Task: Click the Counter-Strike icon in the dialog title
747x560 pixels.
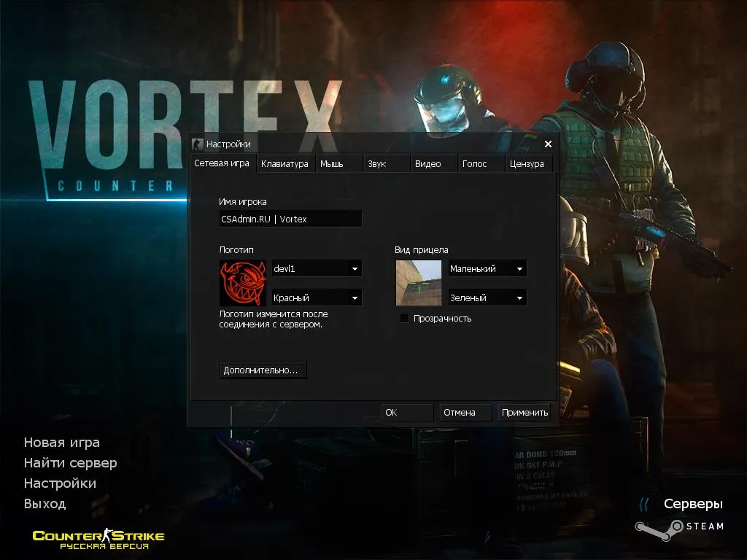Action: 197,144
